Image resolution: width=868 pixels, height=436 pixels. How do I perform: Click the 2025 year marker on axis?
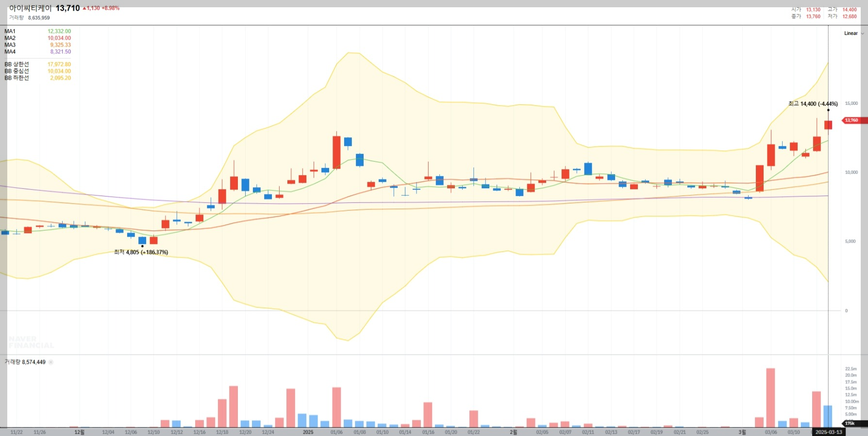308,432
